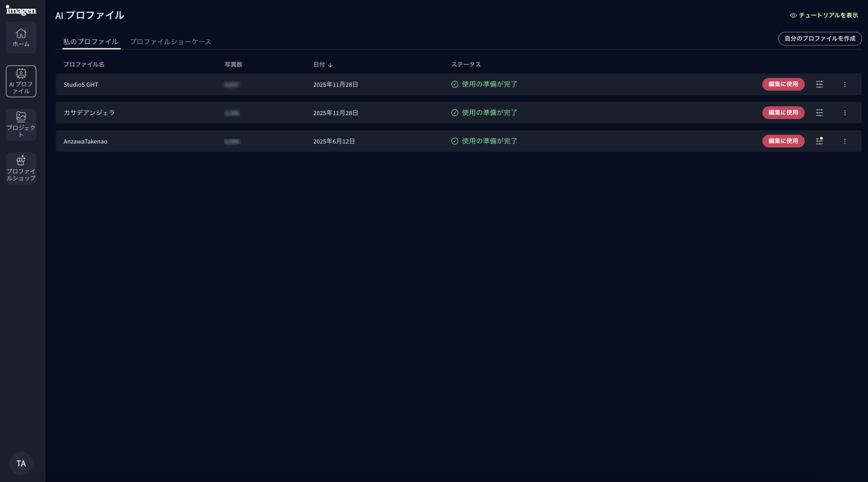The image size is (868, 482).
Task: Open the adjustments sliders icon for カサデアンジェラ
Action: pos(819,113)
